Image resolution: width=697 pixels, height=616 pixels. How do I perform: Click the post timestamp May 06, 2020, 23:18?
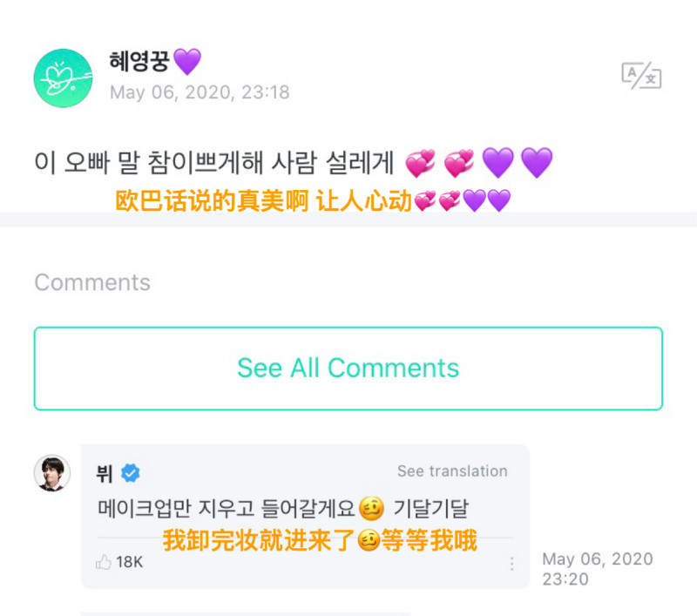(x=200, y=92)
